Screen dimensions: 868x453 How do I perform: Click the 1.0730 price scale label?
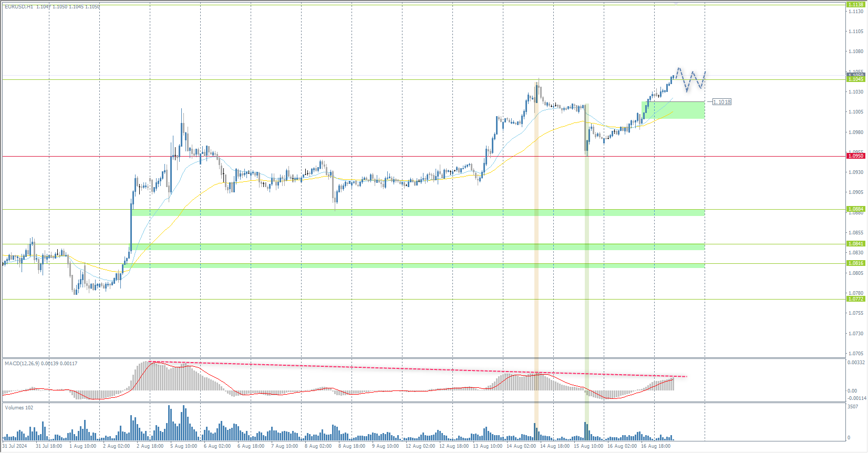pyautogui.click(x=856, y=334)
